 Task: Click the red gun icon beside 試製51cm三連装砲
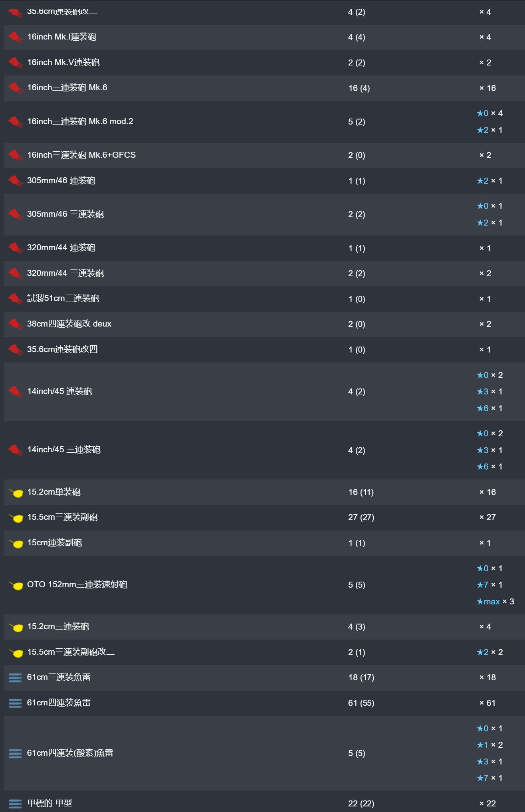click(x=16, y=299)
